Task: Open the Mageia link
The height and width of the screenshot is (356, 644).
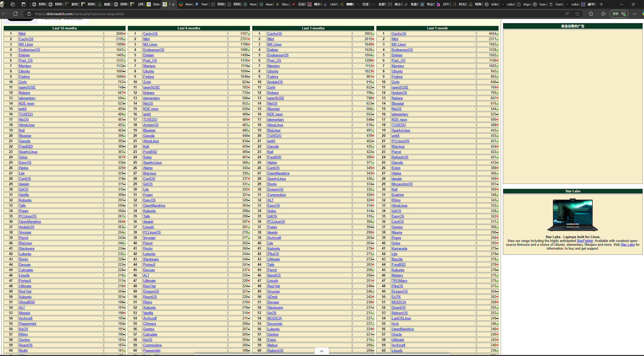Action: coord(25,313)
